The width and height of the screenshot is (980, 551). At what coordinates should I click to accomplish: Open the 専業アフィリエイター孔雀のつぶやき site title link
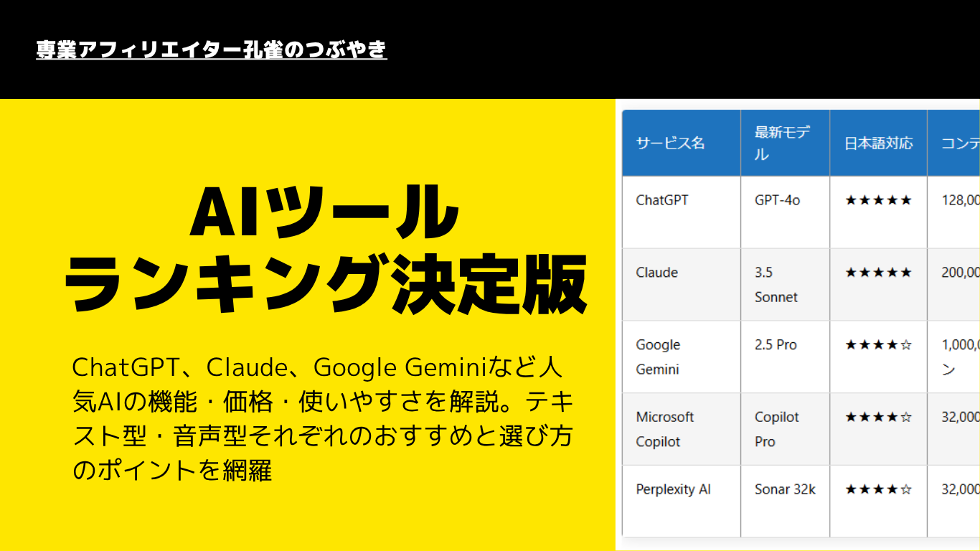click(212, 50)
